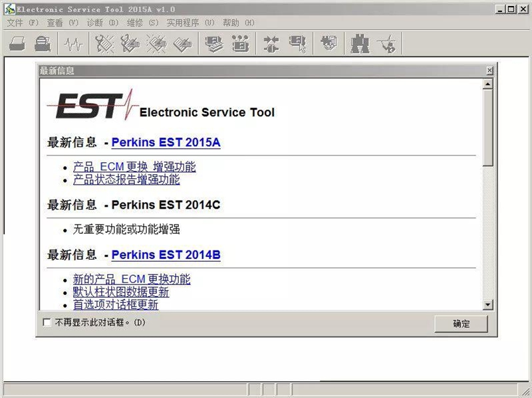Image resolution: width=532 pixels, height=398 pixels.
Task: Open the Status waveform tool icon
Action: [74, 44]
